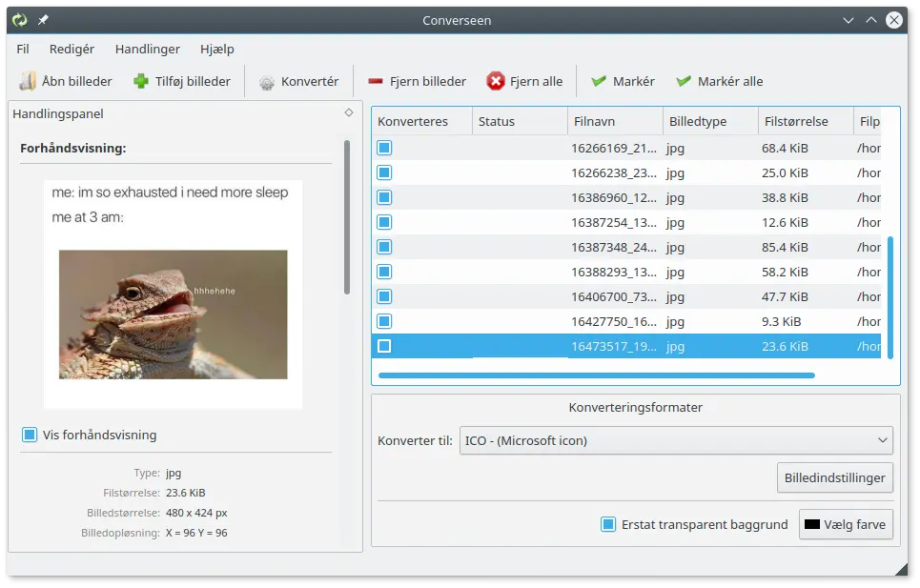Click the 25.0 KiB file size cell

pyautogui.click(x=785, y=172)
